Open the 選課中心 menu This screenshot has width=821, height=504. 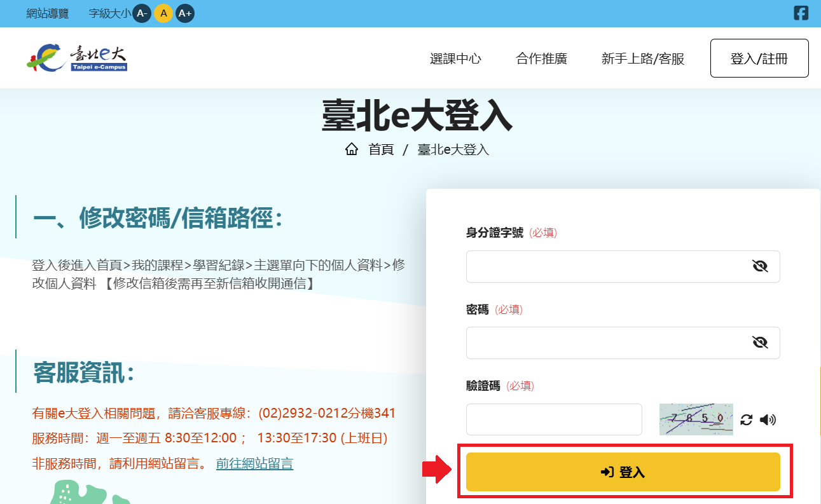click(455, 59)
